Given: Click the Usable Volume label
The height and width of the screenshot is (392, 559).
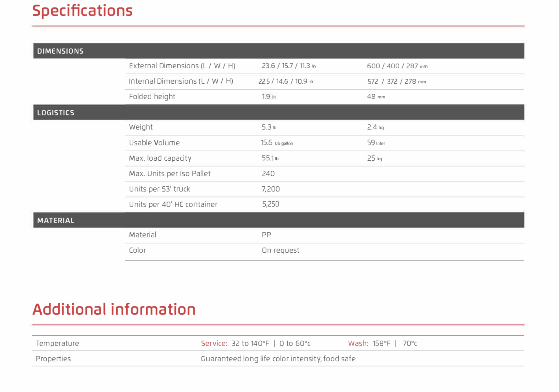Looking at the screenshot, I should point(154,143).
